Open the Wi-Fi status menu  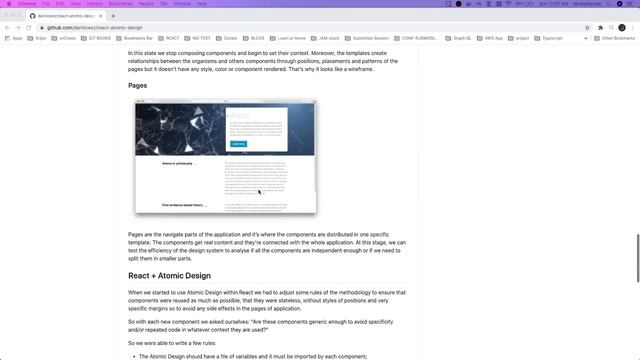pos(509,4)
